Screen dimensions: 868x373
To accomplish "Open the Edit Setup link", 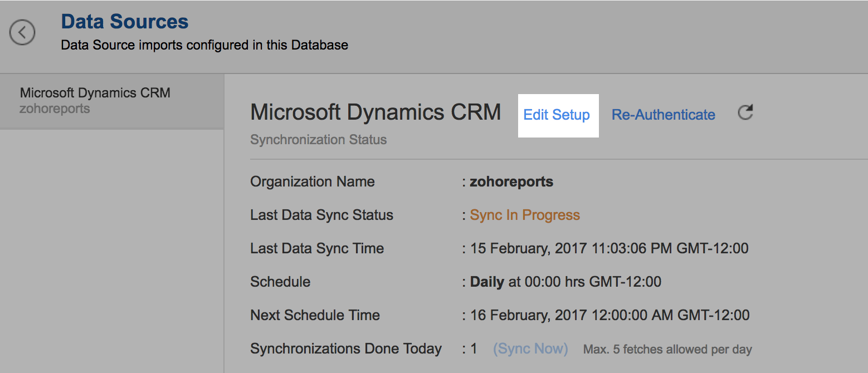I will click(x=557, y=115).
